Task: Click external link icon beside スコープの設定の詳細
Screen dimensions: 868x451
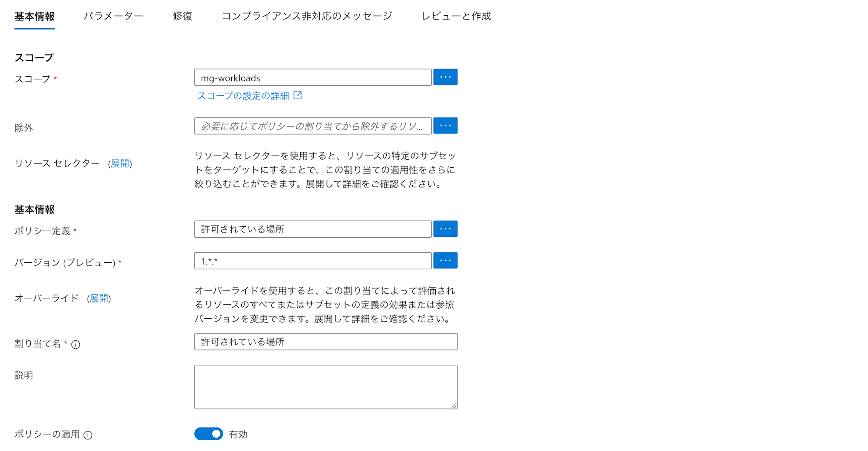Action: [298, 95]
